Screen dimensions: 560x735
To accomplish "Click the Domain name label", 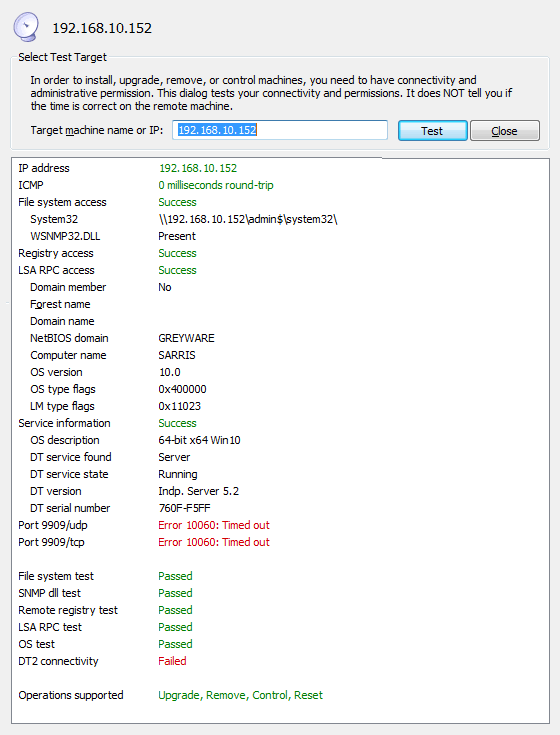I will point(62,321).
